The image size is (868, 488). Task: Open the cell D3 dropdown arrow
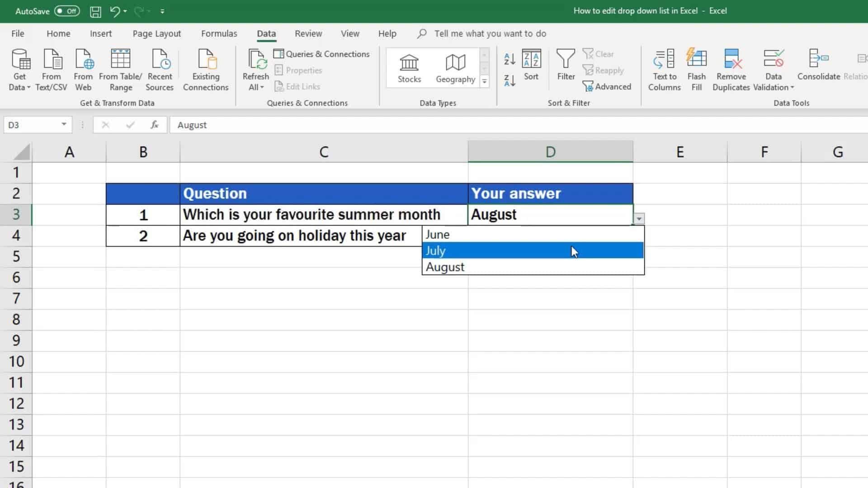639,218
